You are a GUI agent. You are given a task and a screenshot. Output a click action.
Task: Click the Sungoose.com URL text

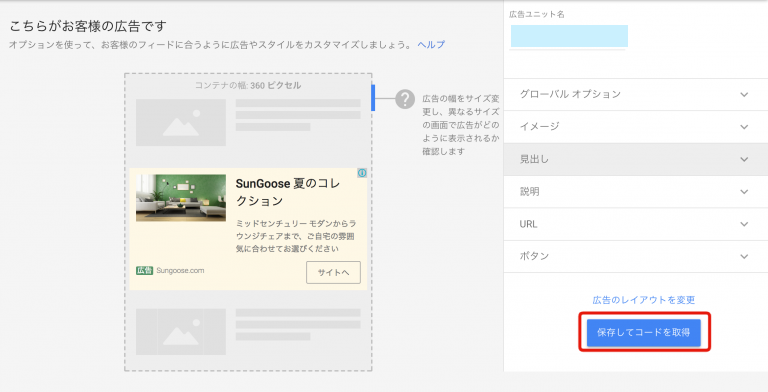coord(180,270)
